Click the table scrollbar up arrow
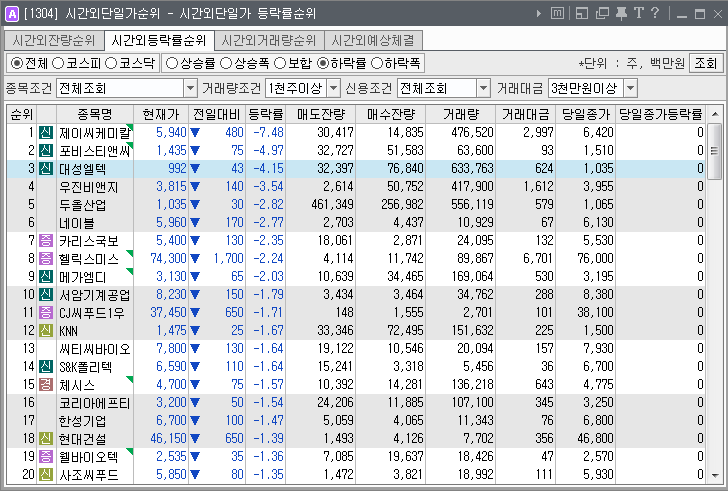The image size is (728, 491). point(715,114)
